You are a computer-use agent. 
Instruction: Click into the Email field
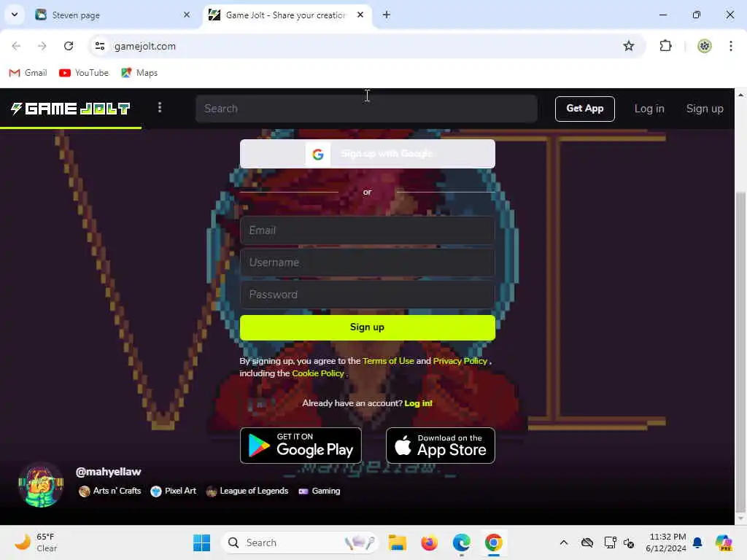[368, 230]
